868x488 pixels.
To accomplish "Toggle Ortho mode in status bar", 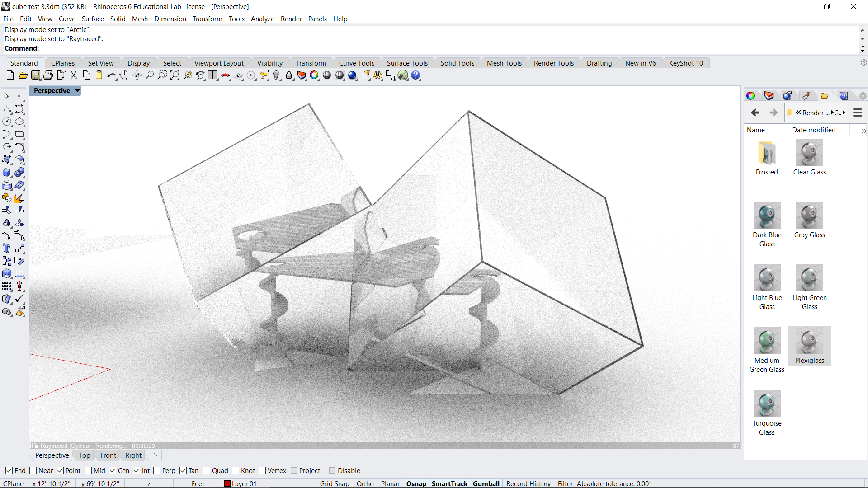I will click(365, 483).
